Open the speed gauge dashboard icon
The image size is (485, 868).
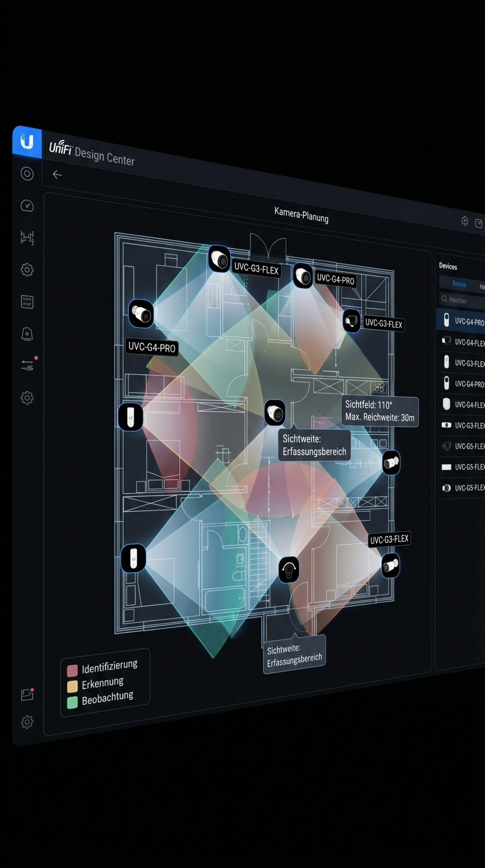(27, 205)
